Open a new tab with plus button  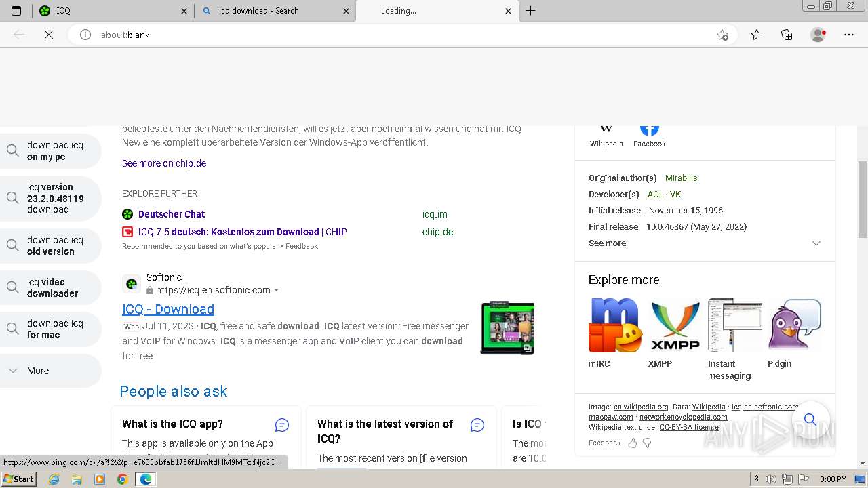click(x=530, y=11)
